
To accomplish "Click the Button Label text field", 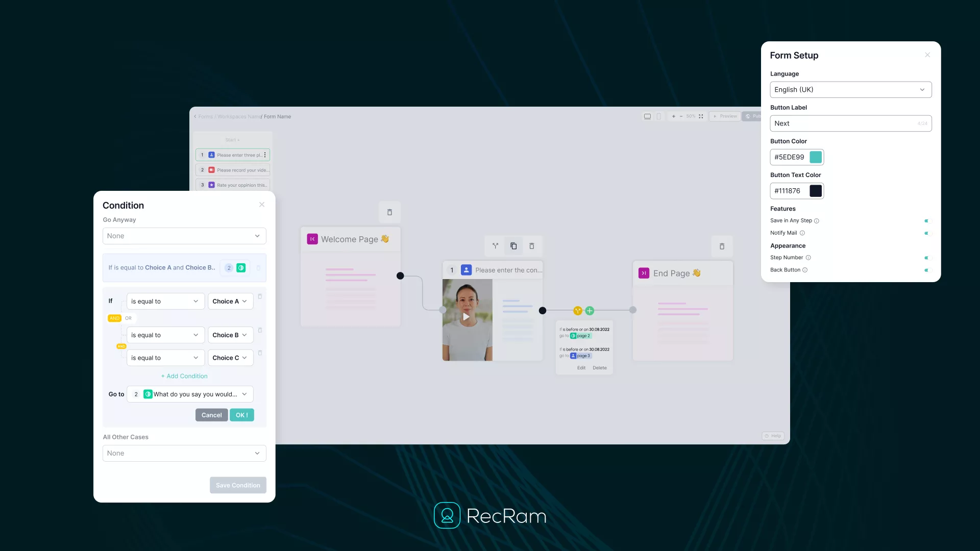I will coord(842,123).
